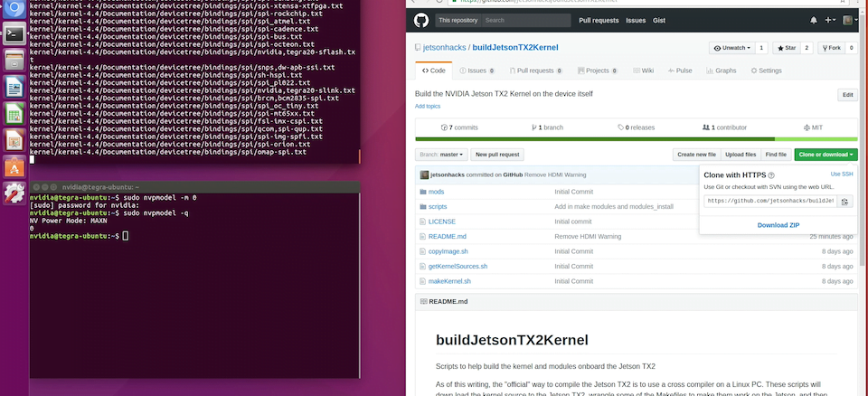Toggle the Clone or download dropdown
Viewport: 868px width, 396px height.
pyautogui.click(x=826, y=155)
